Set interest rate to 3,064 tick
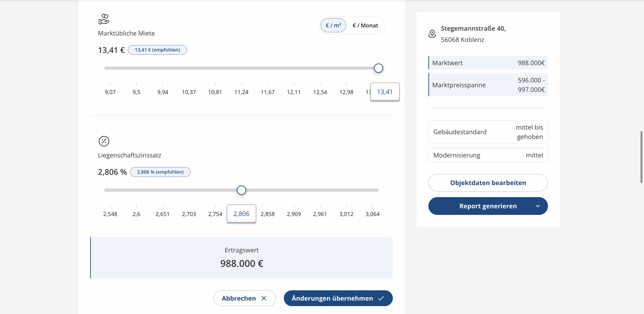This screenshot has height=314, width=644. tap(372, 214)
